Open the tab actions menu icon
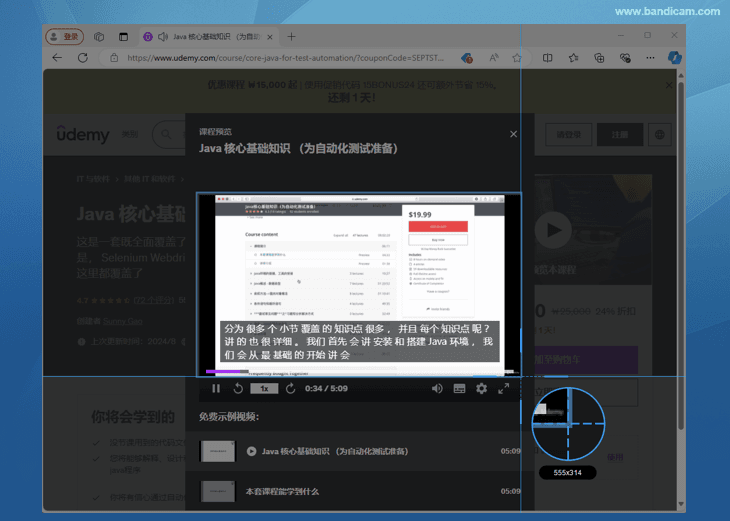 pos(123,36)
